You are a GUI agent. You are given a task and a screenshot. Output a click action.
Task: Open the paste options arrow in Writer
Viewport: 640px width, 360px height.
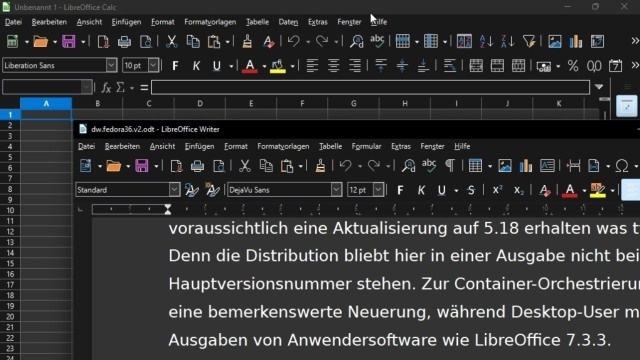click(x=301, y=166)
